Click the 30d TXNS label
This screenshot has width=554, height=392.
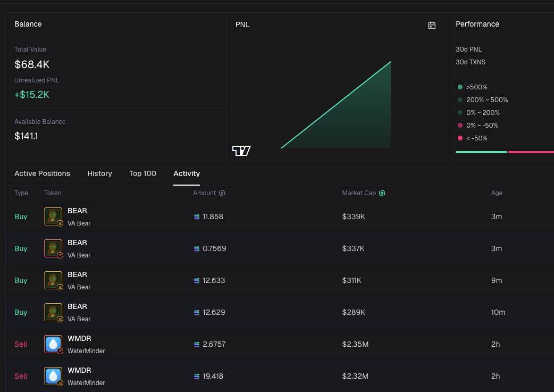pos(471,62)
